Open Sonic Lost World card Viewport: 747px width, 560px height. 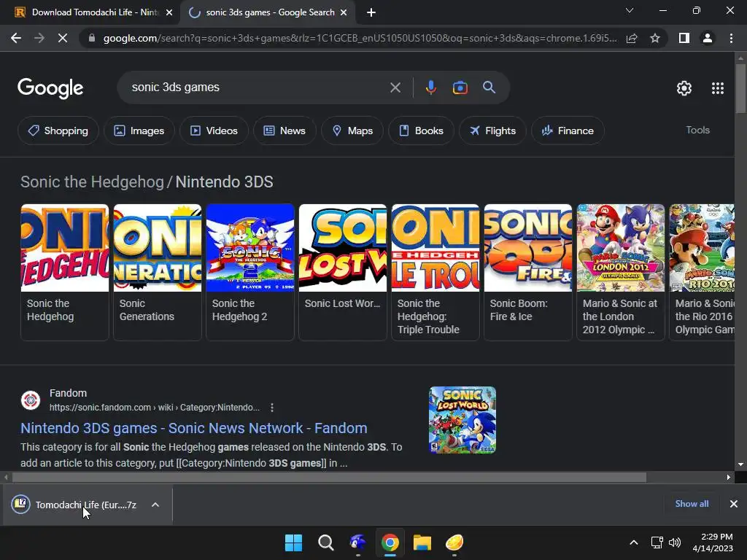click(343, 272)
